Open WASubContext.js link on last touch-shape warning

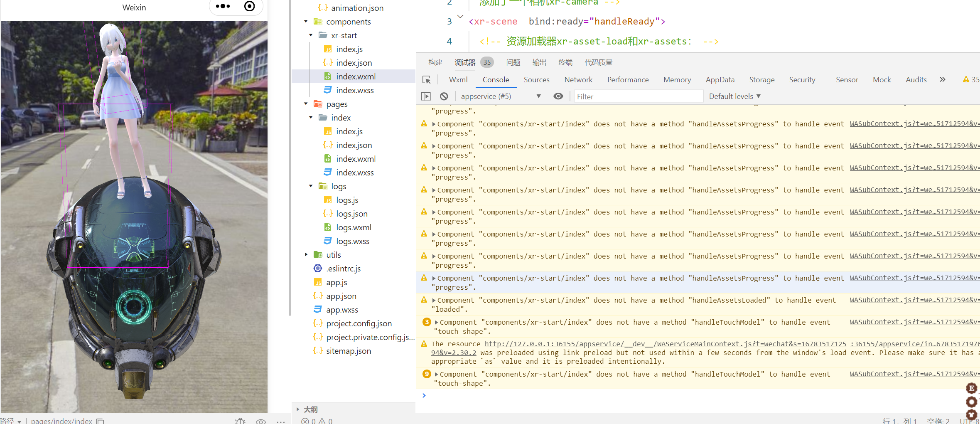(915, 374)
